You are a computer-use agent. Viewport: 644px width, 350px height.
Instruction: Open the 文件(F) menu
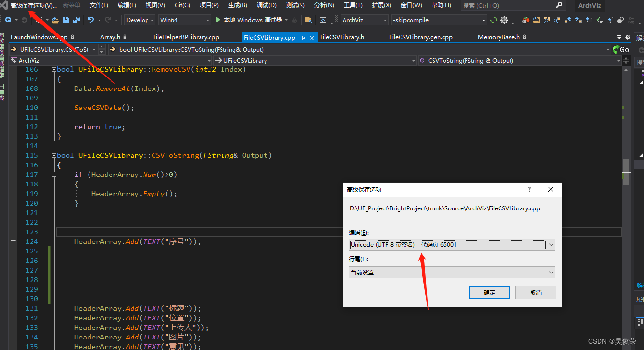coord(99,5)
